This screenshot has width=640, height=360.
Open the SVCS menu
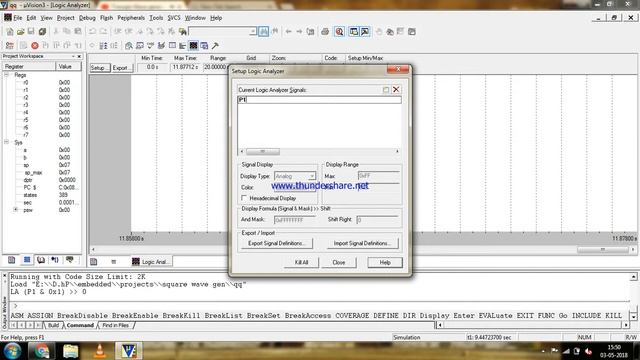click(174, 18)
